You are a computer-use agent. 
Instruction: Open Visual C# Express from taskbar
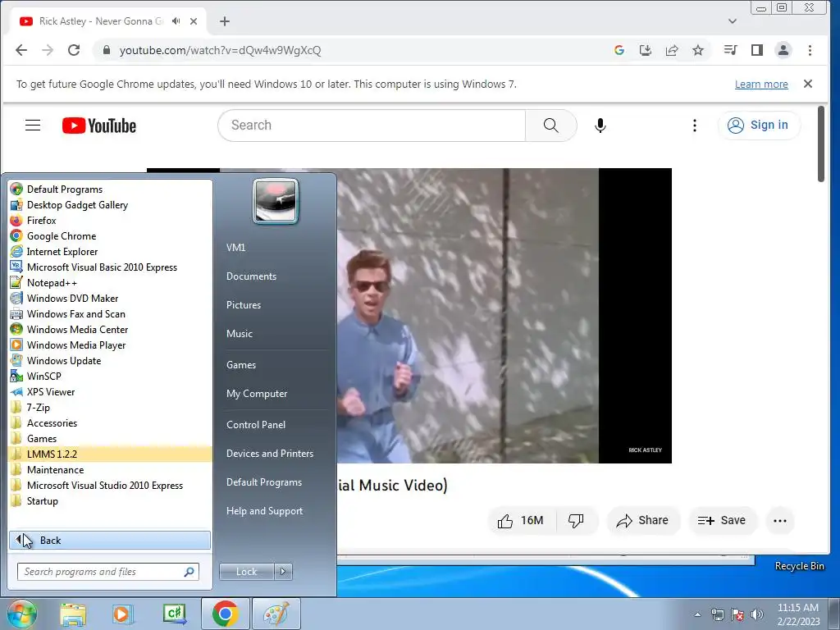pos(174,614)
